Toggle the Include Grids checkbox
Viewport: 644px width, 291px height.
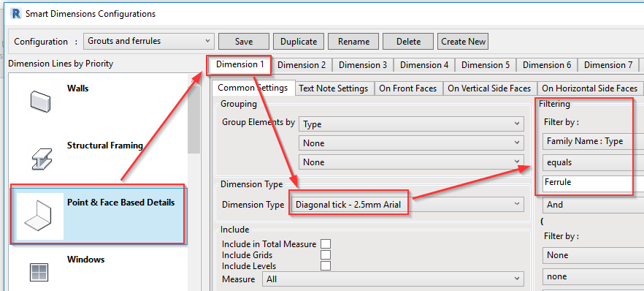(x=326, y=255)
